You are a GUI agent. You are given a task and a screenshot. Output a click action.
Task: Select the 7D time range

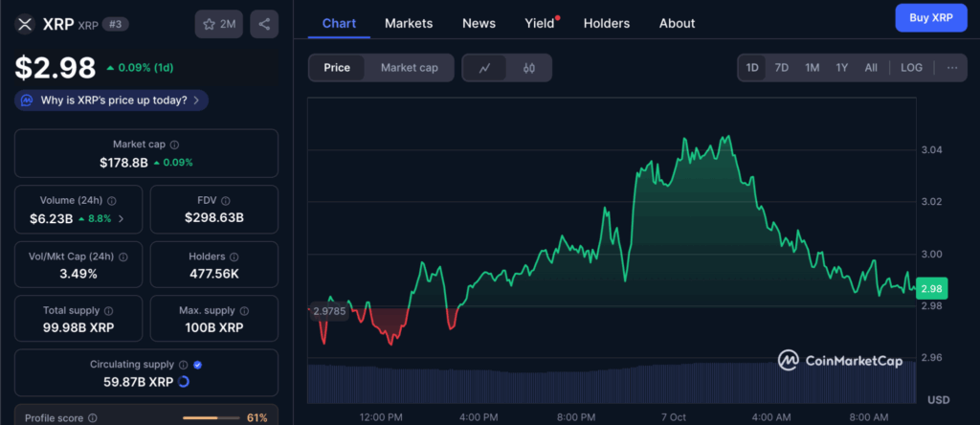(x=781, y=68)
